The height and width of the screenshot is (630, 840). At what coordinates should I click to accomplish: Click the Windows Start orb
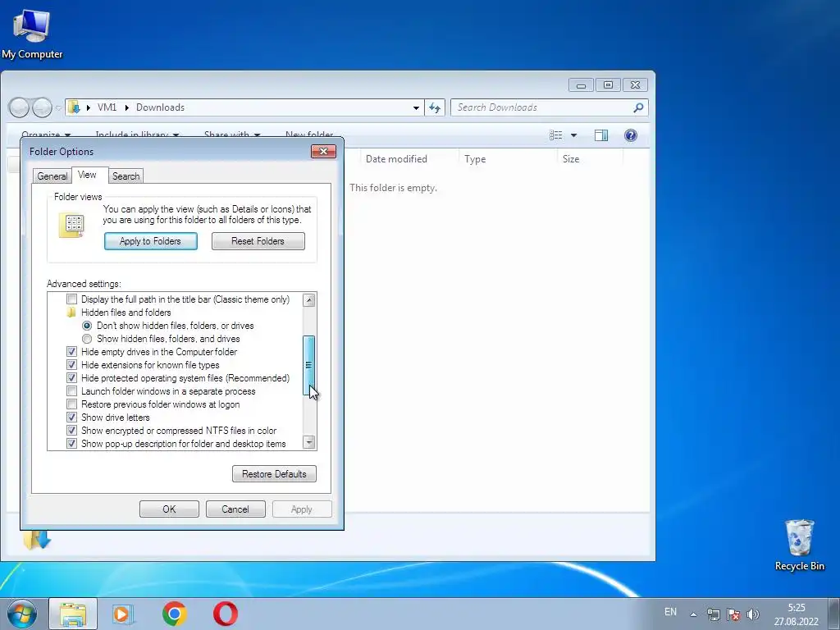coord(22,614)
